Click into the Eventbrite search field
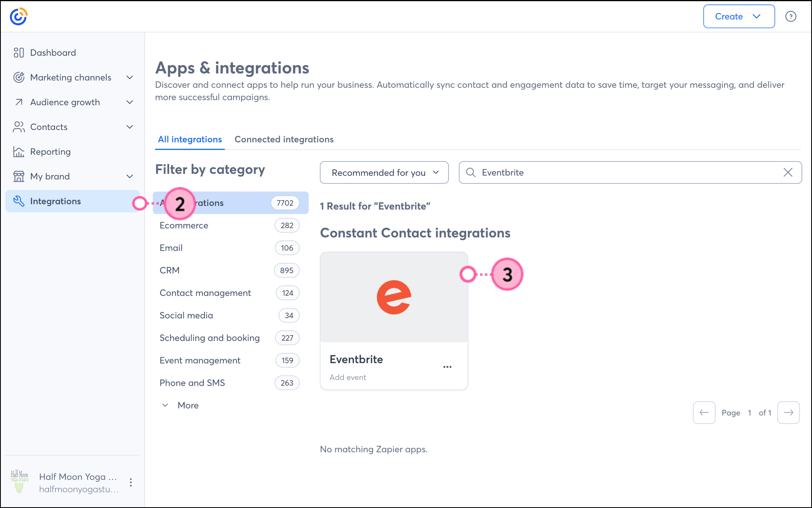 pyautogui.click(x=630, y=173)
